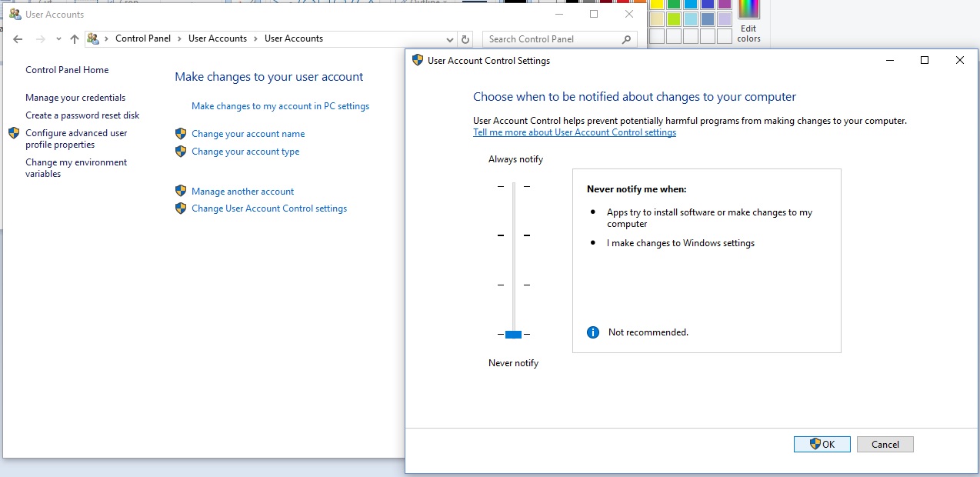This screenshot has height=477, width=980.
Task: Click the UAC slider thumb at Never notify
Action: coord(513,334)
